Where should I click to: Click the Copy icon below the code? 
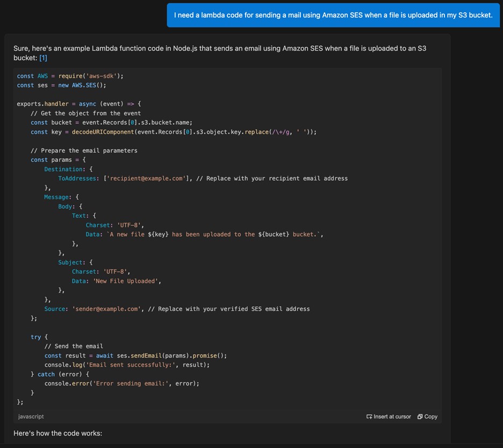tap(420, 417)
